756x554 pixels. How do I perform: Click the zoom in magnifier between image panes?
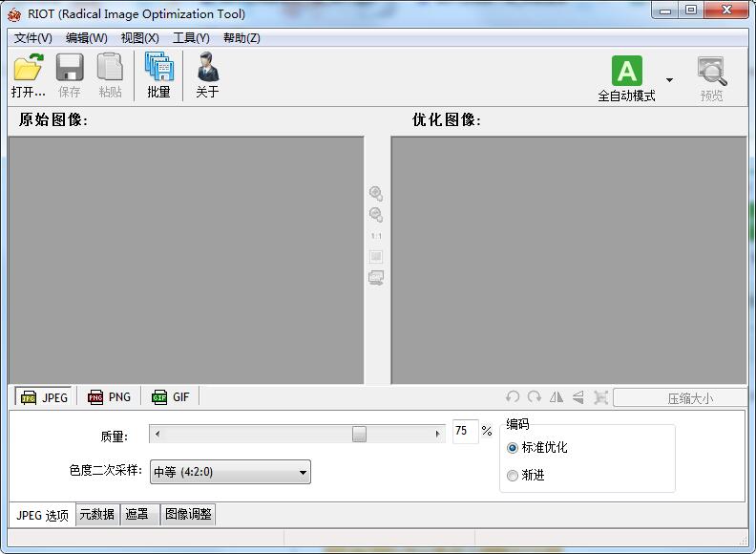click(376, 193)
